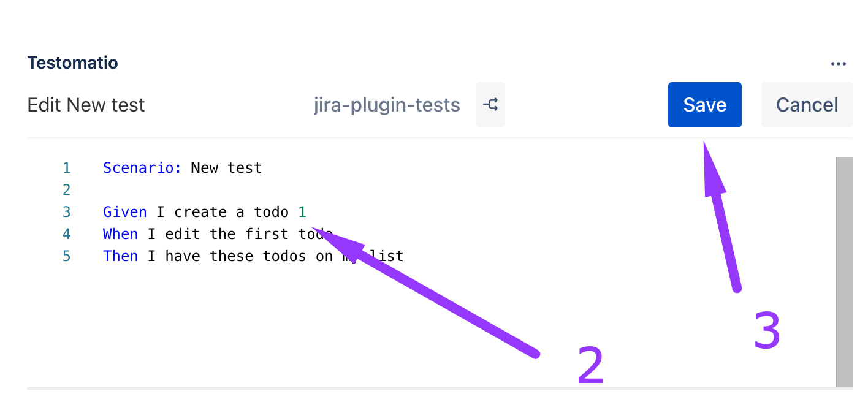Click 'New test' text in Scenario line
Image resolution: width=868 pixels, height=402 pixels.
coord(226,167)
